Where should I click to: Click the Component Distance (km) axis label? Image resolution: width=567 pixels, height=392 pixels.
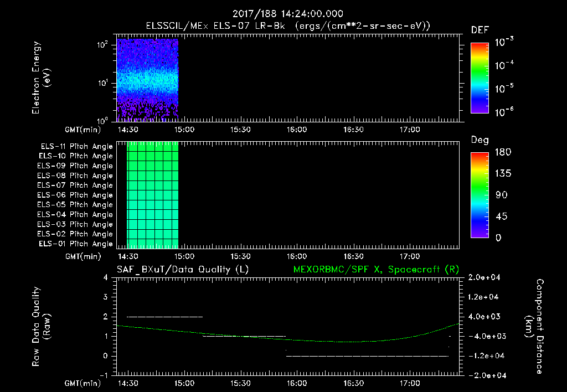tap(534, 327)
